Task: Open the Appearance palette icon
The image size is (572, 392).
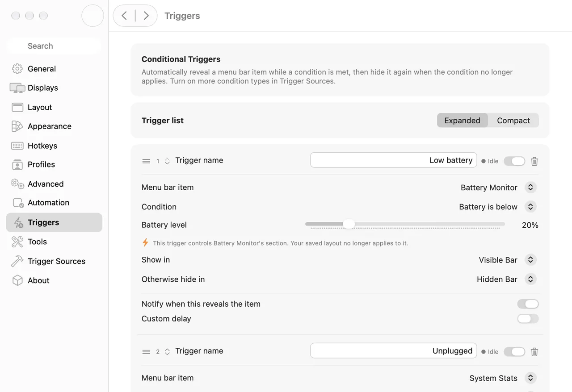Action: [x=17, y=126]
